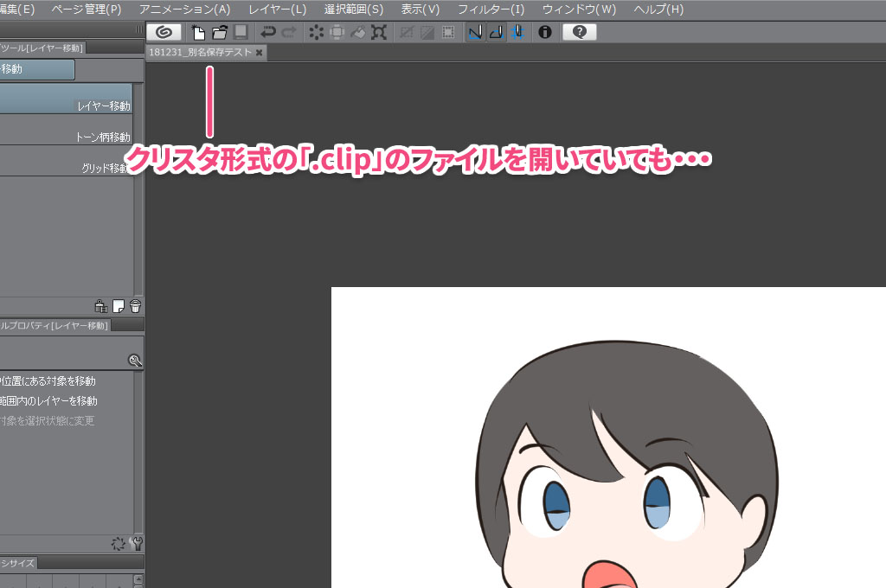Expand the ウィンドウ(W) menu
The width and height of the screenshot is (886, 588).
click(579, 10)
